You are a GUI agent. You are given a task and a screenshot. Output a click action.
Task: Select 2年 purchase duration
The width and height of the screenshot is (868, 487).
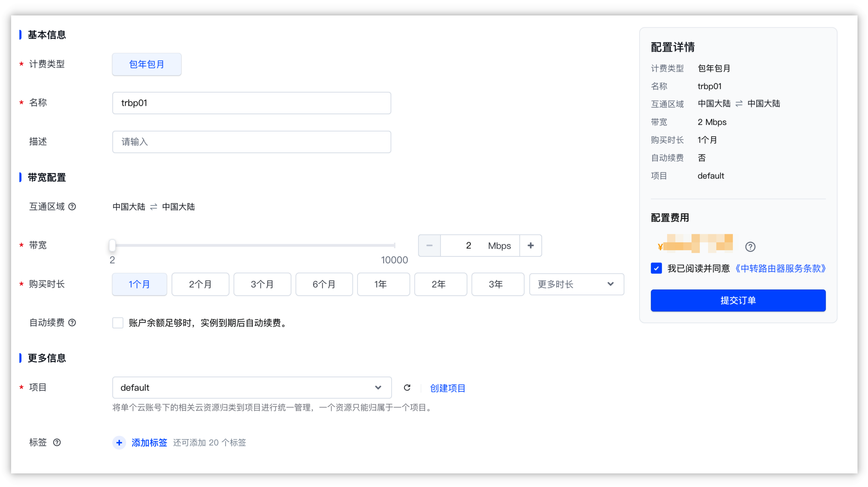[x=440, y=284]
